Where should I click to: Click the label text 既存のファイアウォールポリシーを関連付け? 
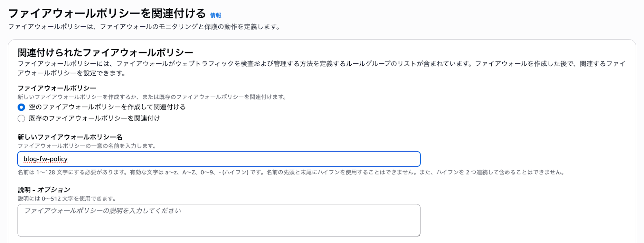(94, 118)
